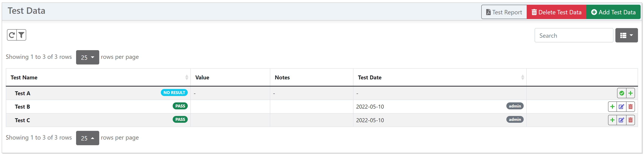Delete the Test C result

[x=630, y=120]
